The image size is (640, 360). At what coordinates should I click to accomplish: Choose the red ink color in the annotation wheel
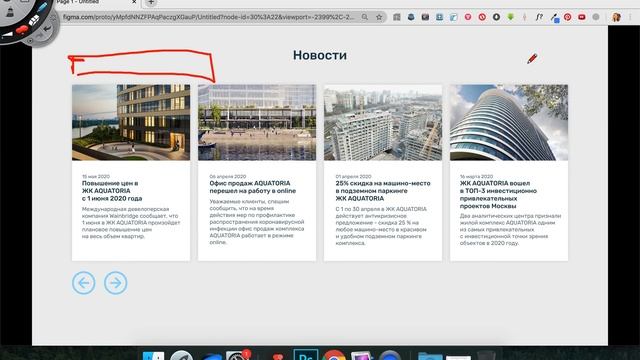point(22,29)
